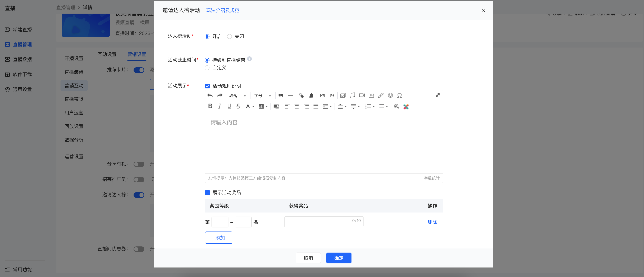The height and width of the screenshot is (277, 644).
Task: Open paragraph spacing-before dropdown
Action: (342, 106)
